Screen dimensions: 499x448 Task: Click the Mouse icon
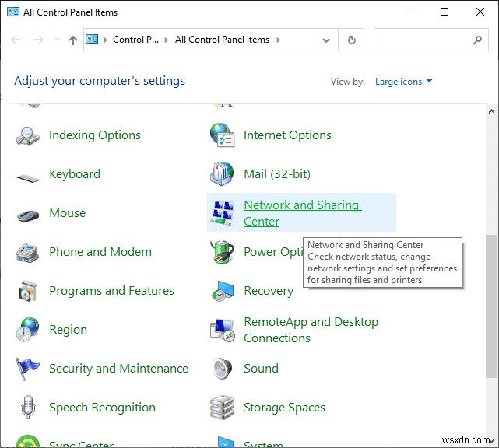click(28, 214)
